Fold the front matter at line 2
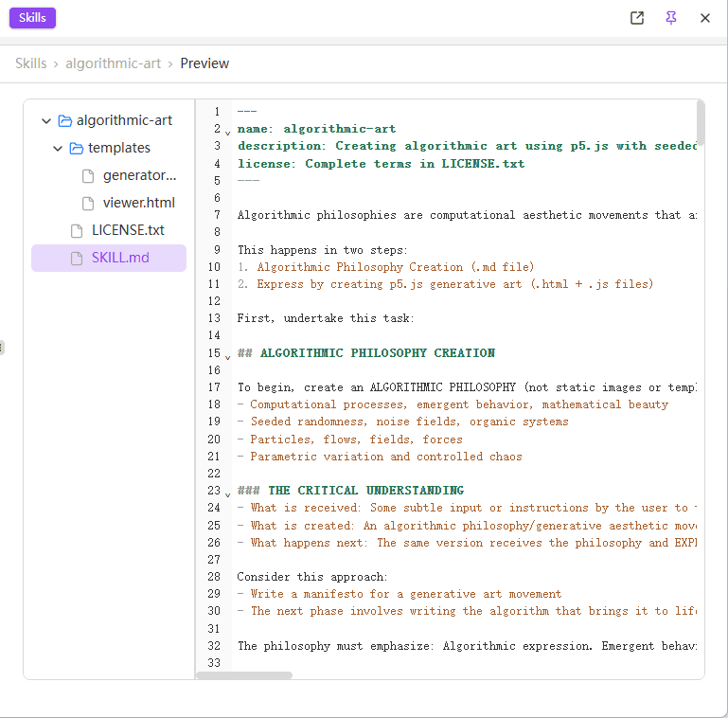728x718 pixels. (x=227, y=131)
